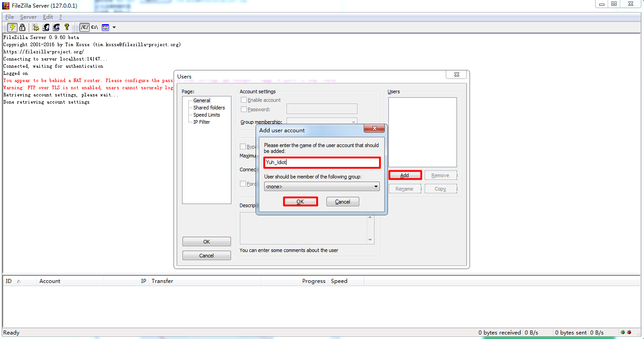Open the Server menu
The height and width of the screenshot is (339, 644).
pos(28,17)
